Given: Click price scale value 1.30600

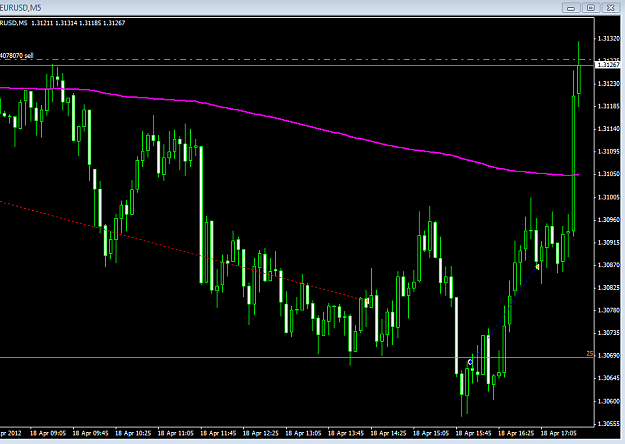Looking at the screenshot, I should point(609,401).
